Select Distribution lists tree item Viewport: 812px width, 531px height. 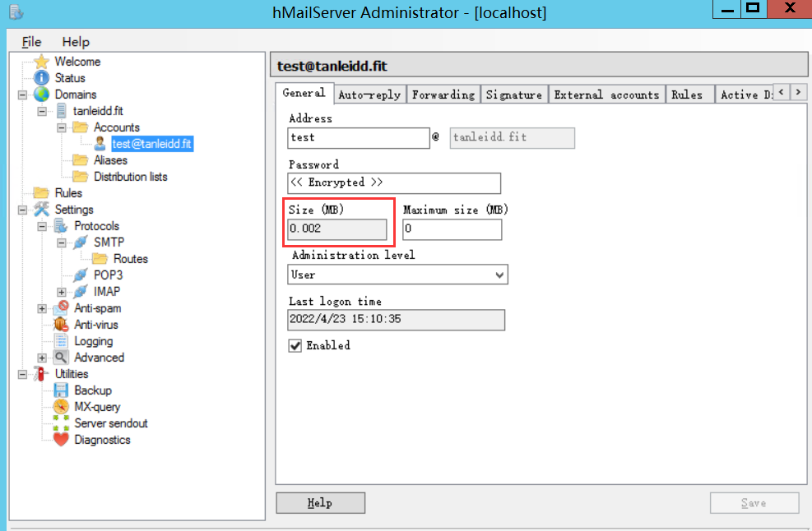[131, 177]
